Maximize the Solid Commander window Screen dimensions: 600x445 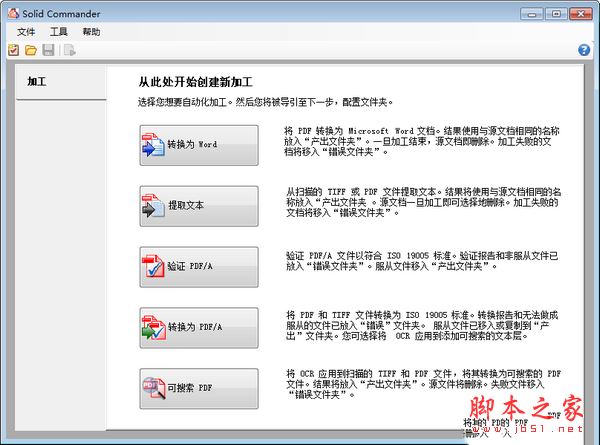556,14
